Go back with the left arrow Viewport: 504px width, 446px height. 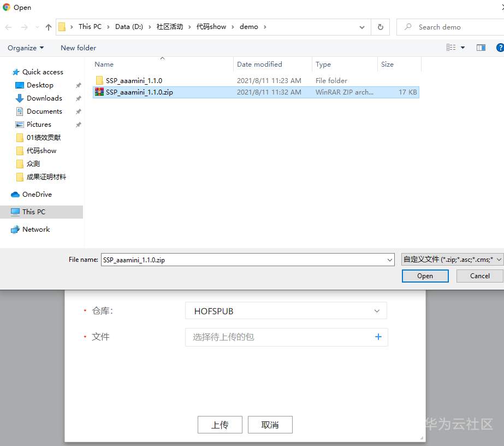coord(8,27)
